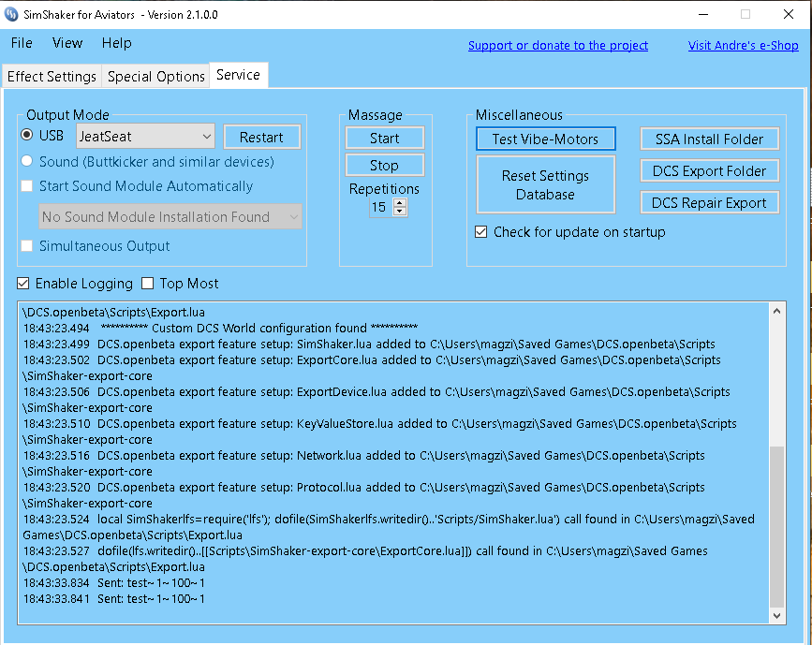Click log line 'Custom DCS World configuration found'
Image resolution: width=812 pixels, height=645 pixels.
pyautogui.click(x=221, y=329)
